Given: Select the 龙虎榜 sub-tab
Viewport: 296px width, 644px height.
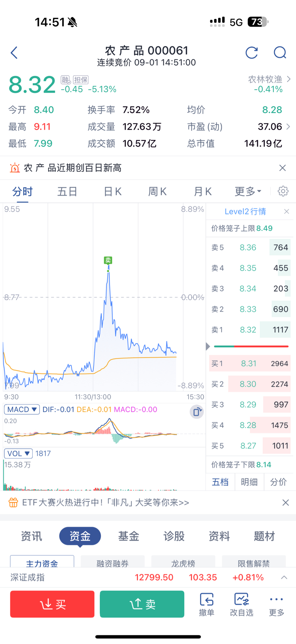Looking at the screenshot, I should click(x=183, y=563).
